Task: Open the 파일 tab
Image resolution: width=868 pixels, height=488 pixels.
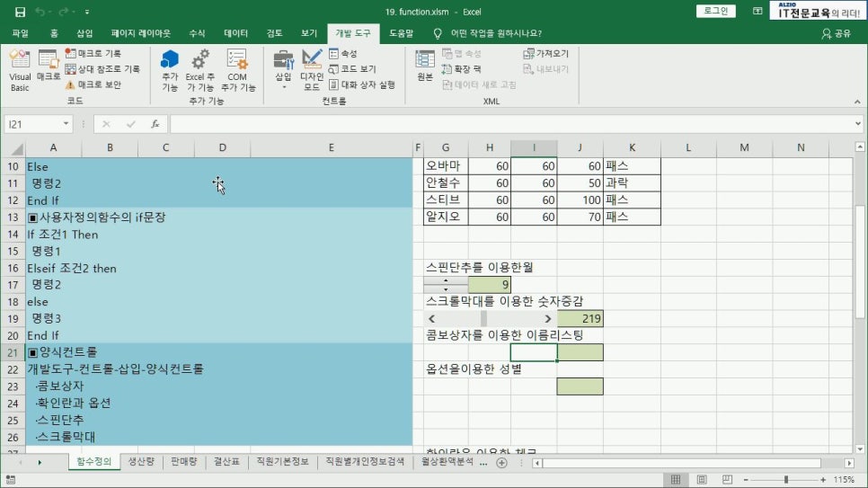Action: [x=20, y=33]
